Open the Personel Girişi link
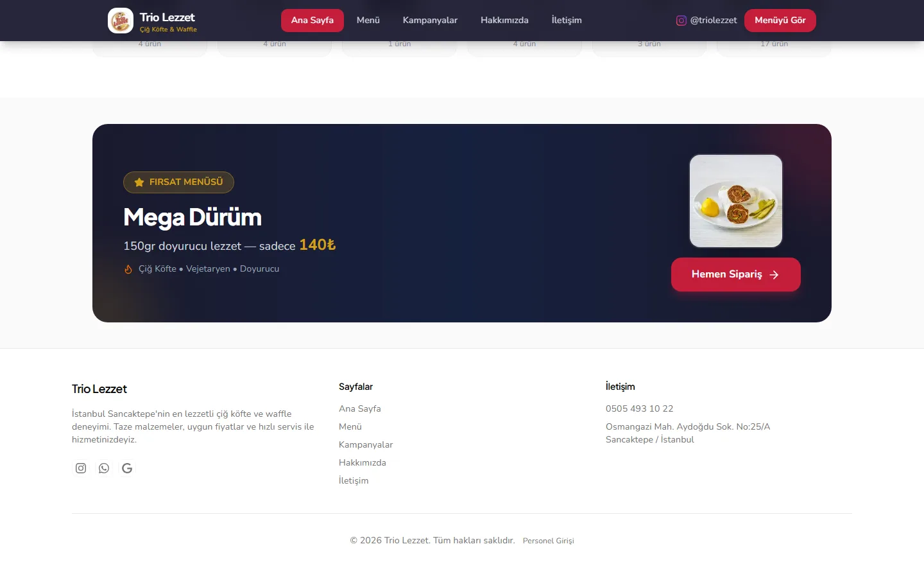924x578 pixels. point(549,541)
